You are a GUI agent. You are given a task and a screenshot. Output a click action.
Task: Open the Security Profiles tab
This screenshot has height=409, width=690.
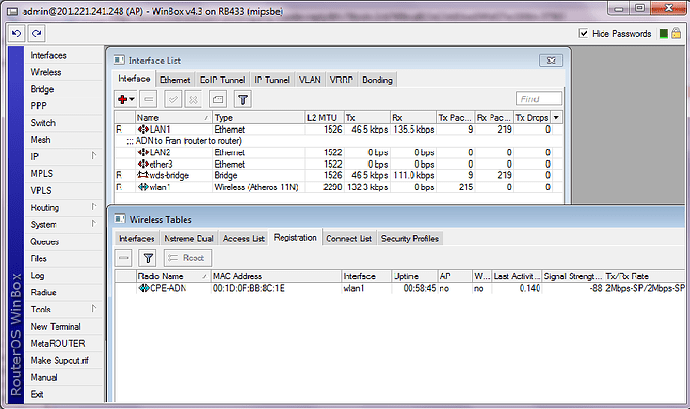410,238
